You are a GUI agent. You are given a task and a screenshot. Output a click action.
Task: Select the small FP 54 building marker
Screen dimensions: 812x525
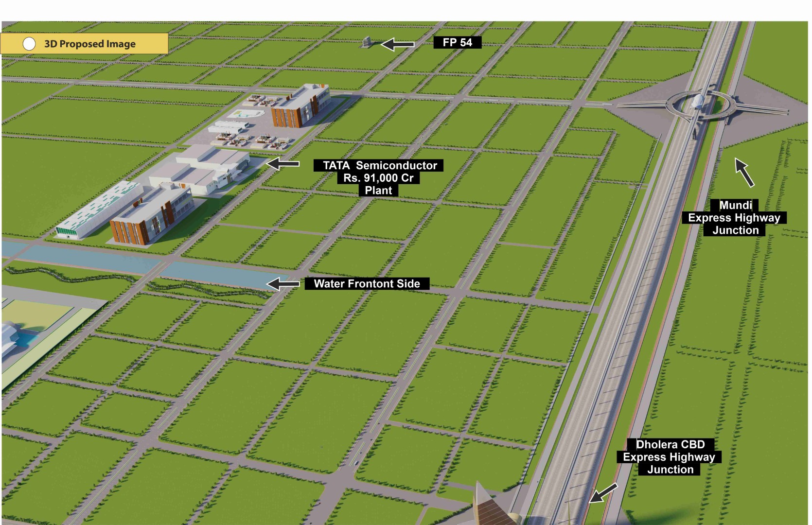tap(368, 43)
